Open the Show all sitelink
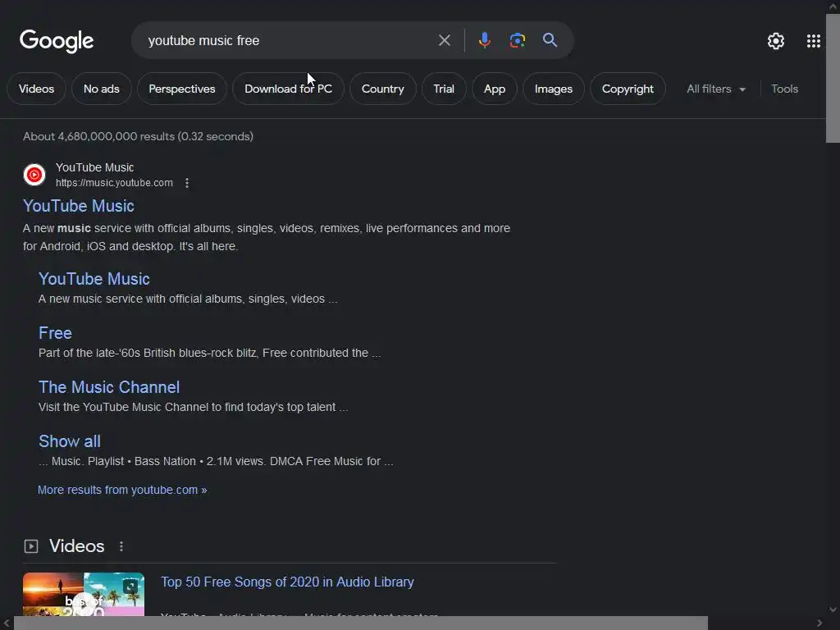 click(70, 441)
